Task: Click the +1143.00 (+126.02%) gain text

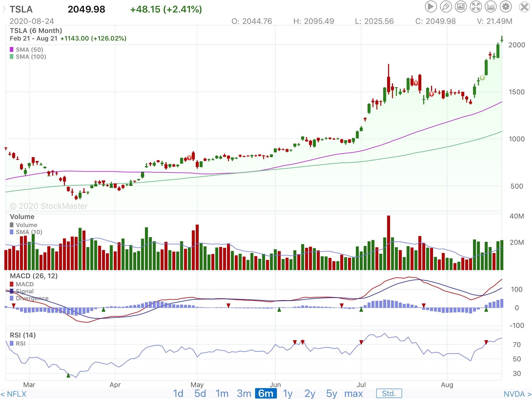Action: pyautogui.click(x=93, y=38)
